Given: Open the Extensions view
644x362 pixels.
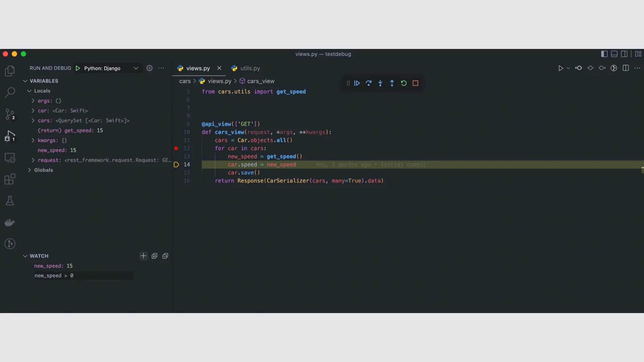Looking at the screenshot, I should click(10, 179).
